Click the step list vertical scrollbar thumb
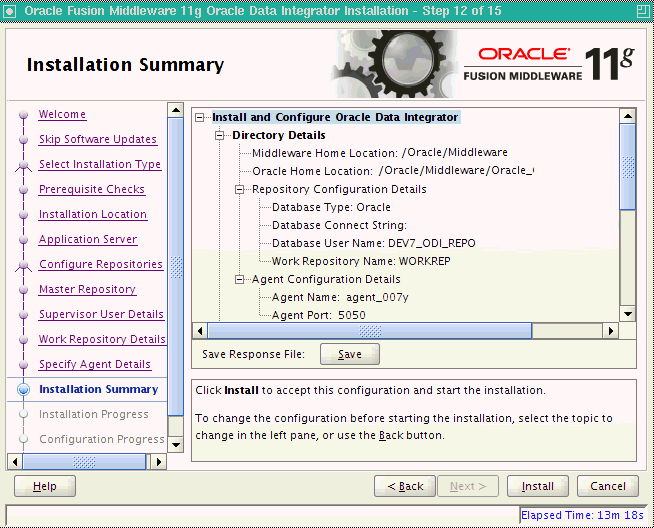 (x=176, y=267)
